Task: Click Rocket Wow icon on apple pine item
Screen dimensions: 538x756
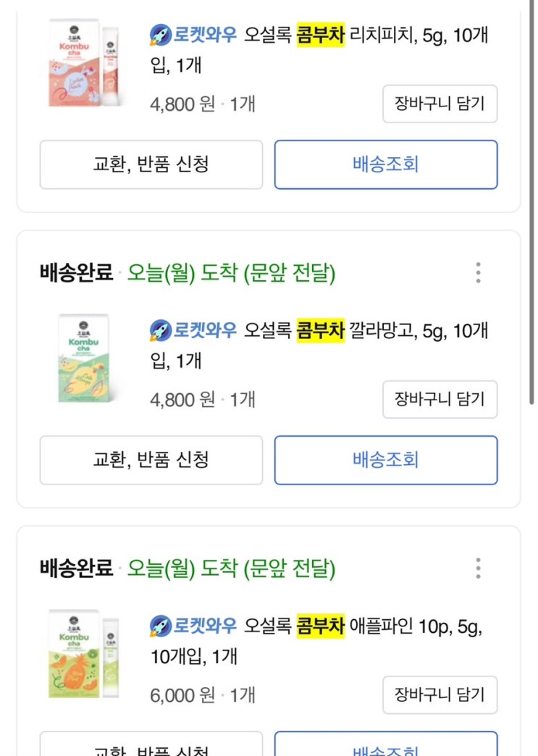Action: coord(161,626)
